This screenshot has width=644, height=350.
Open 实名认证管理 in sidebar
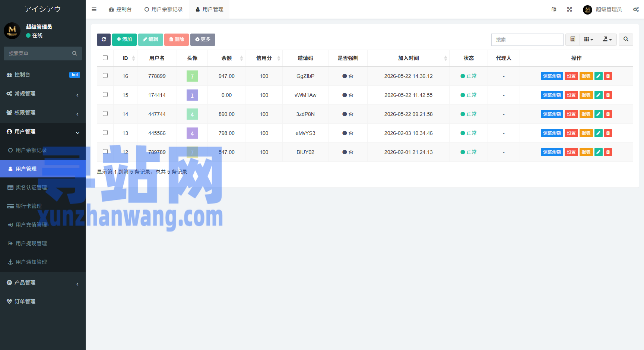point(43,187)
